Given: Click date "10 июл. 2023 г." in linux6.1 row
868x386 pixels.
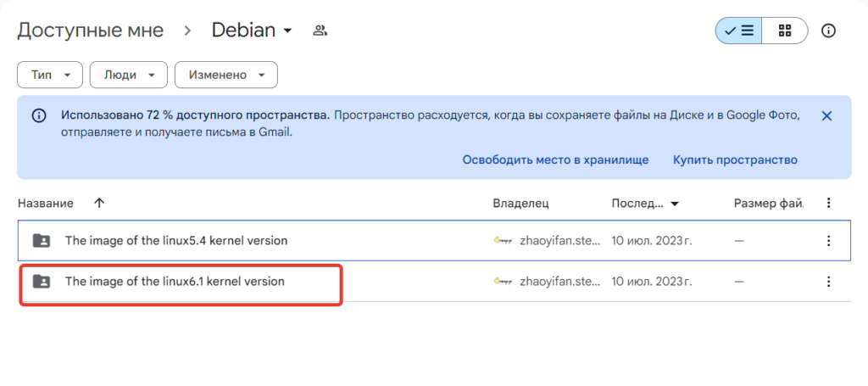Looking at the screenshot, I should 652,282.
